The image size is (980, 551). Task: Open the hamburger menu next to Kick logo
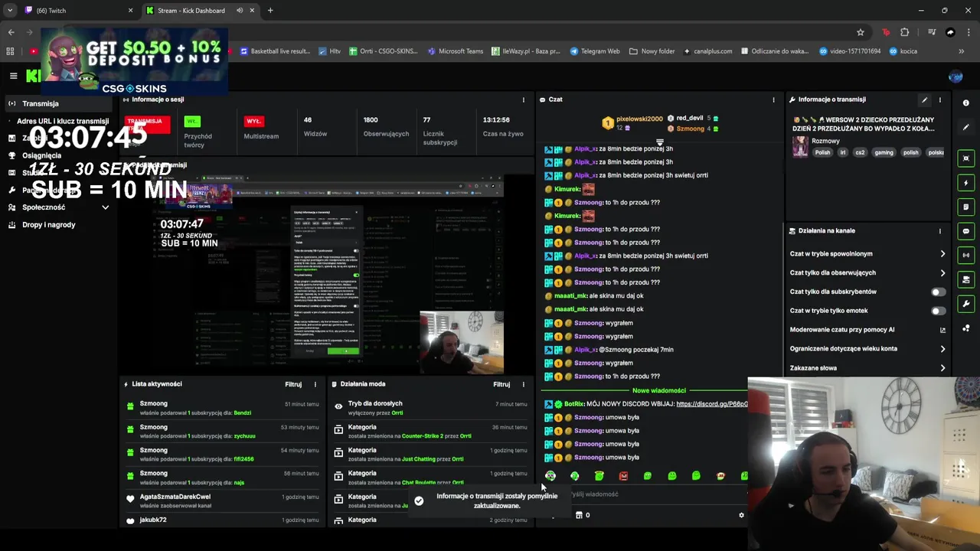[13, 76]
